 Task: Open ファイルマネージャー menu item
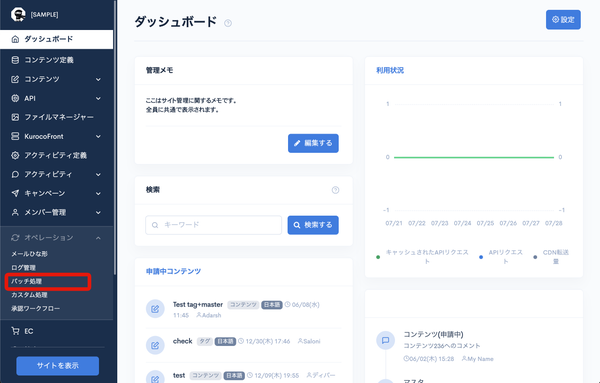pyautogui.click(x=57, y=117)
